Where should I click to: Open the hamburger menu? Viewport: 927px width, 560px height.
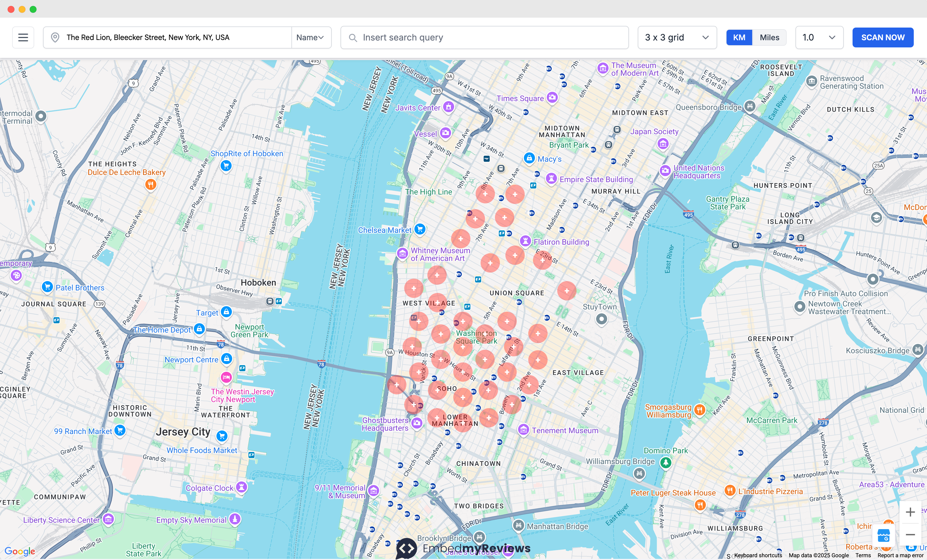point(23,37)
